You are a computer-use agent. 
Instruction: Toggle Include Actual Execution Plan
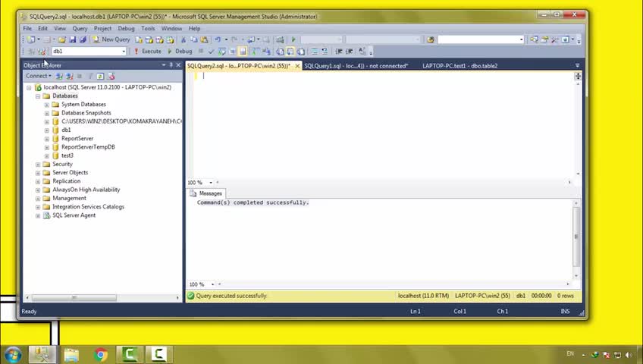pos(255,52)
